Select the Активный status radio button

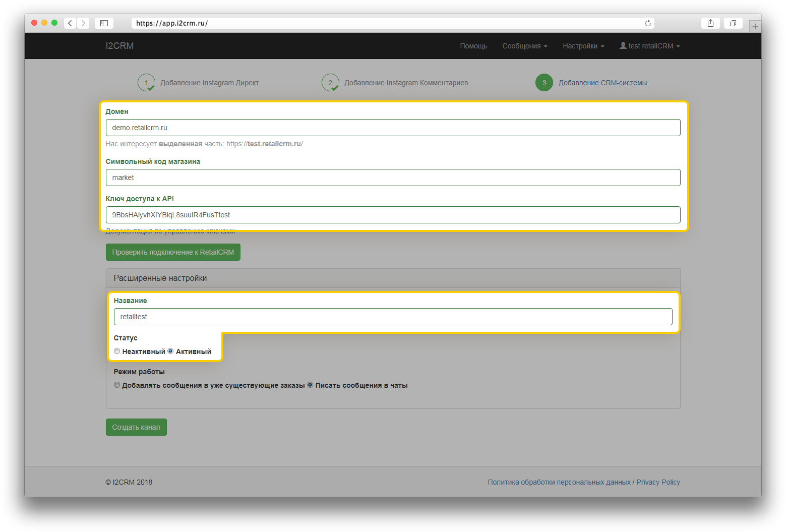coord(170,351)
